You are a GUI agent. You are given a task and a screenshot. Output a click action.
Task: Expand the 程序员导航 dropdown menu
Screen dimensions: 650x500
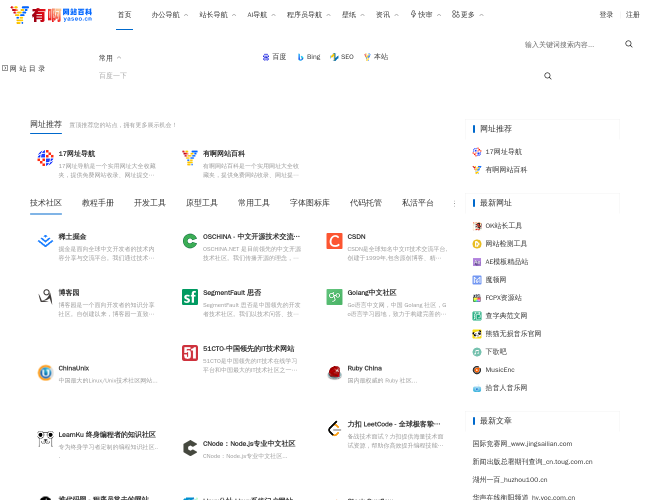[x=308, y=15]
